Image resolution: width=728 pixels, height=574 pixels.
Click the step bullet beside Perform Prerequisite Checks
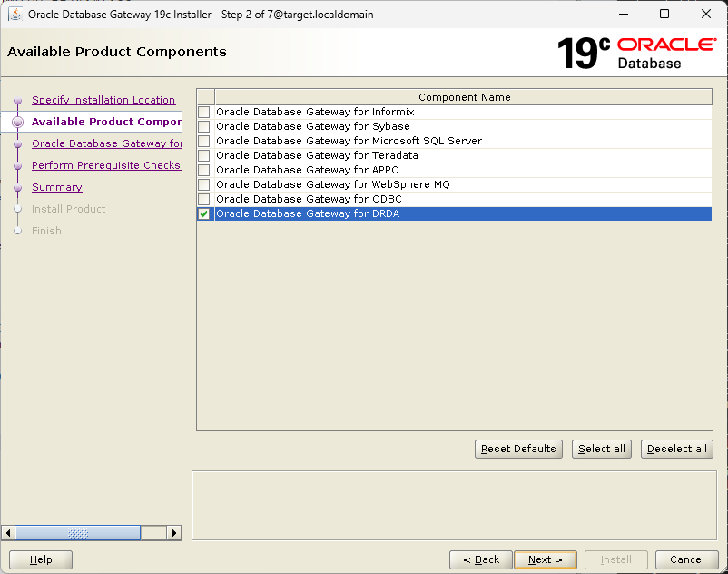pos(17,166)
